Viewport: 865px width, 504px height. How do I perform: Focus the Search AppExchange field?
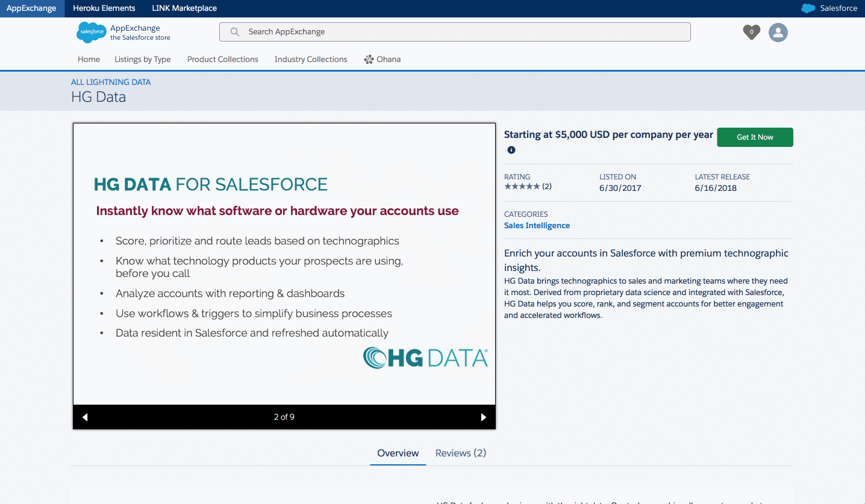pos(455,32)
